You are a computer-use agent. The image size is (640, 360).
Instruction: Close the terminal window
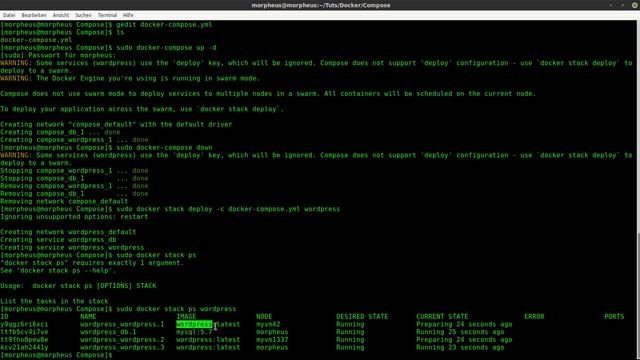(635, 5)
